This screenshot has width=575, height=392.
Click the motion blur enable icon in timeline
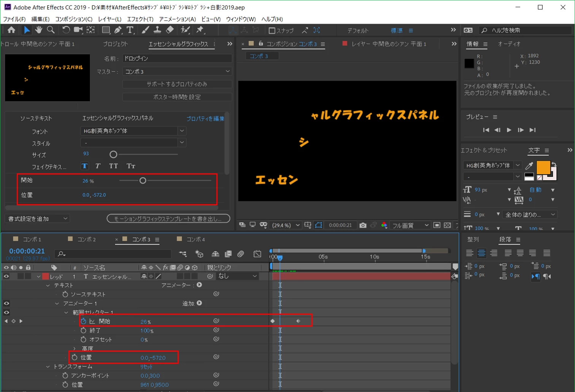pyautogui.click(x=241, y=254)
